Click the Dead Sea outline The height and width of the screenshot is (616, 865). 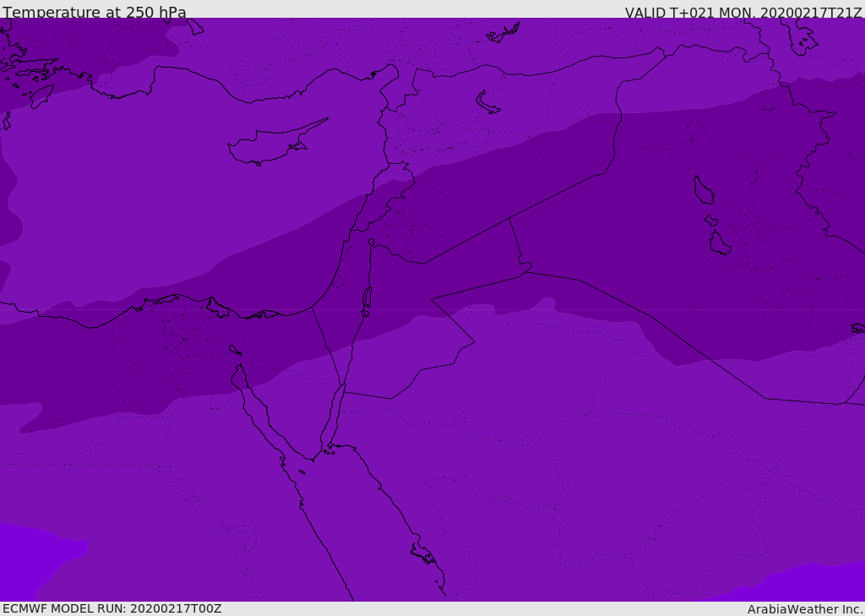[367, 298]
